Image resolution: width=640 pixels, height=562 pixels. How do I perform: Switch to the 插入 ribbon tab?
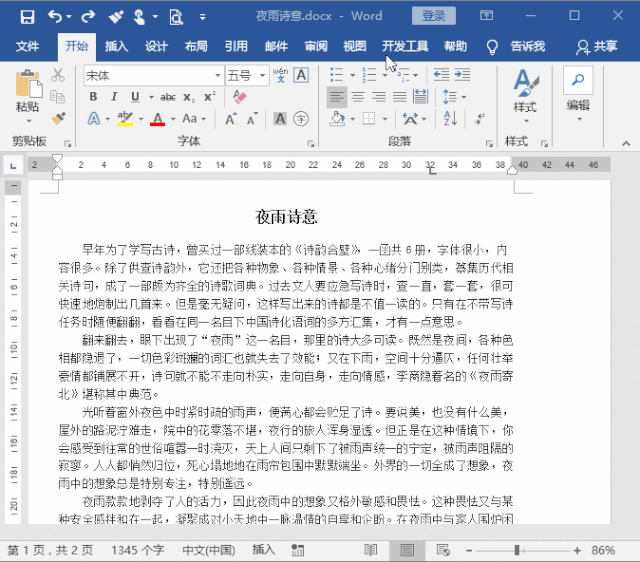pyautogui.click(x=117, y=46)
